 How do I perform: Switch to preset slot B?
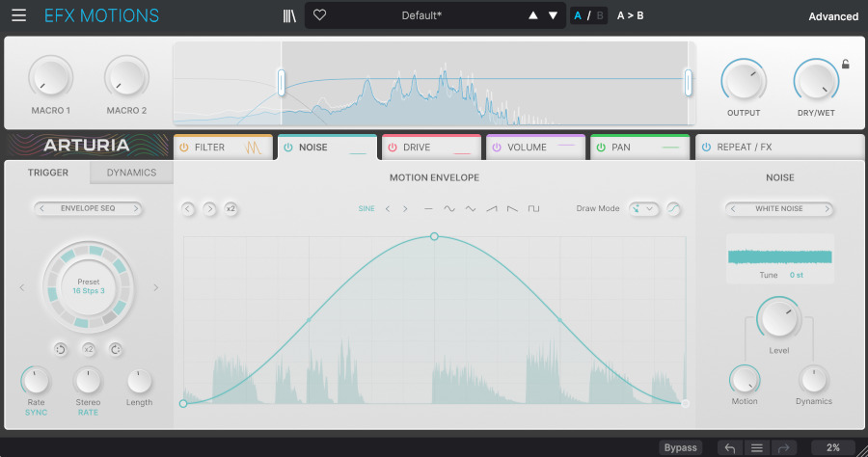pos(600,15)
